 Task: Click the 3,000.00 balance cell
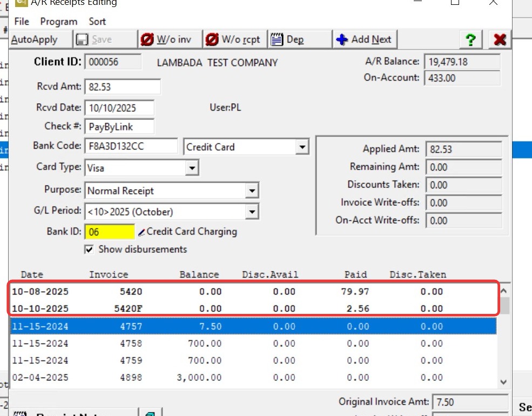point(199,378)
